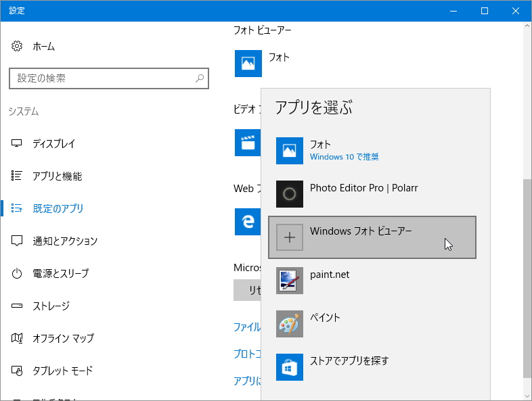The width and height of the screenshot is (532, 401).
Task: Focus the 設定の検索 search field
Action: click(x=108, y=78)
